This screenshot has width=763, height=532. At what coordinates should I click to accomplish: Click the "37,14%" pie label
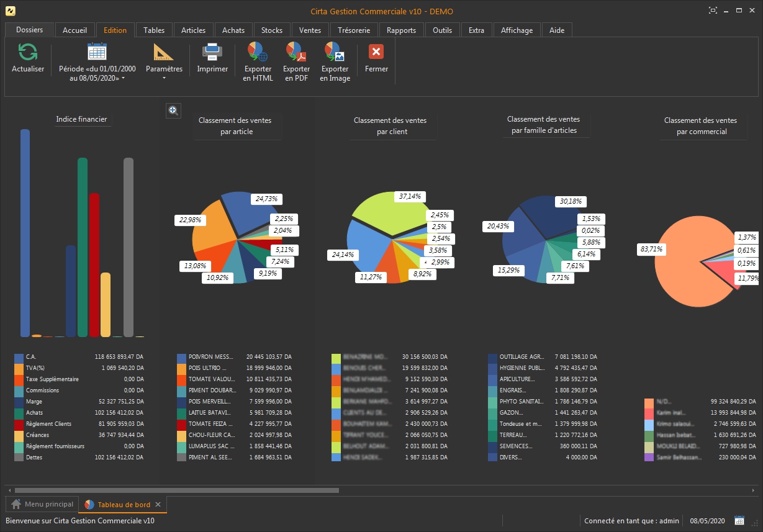tap(410, 196)
